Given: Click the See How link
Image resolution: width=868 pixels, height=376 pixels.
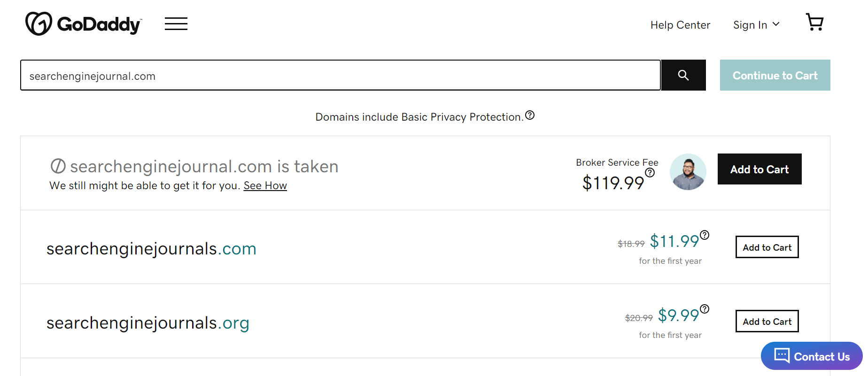Looking at the screenshot, I should pyautogui.click(x=265, y=186).
